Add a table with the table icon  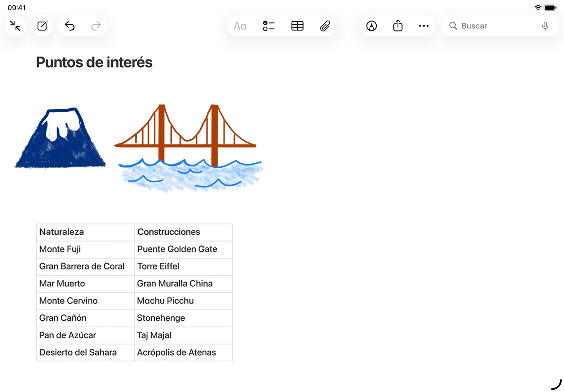click(x=297, y=26)
